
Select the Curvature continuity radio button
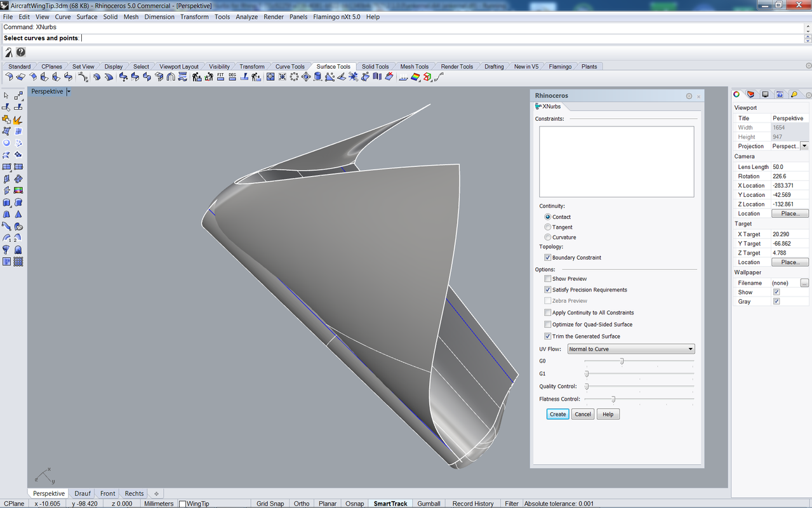tap(548, 237)
